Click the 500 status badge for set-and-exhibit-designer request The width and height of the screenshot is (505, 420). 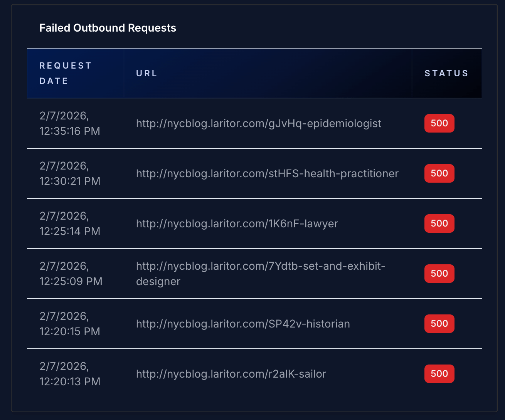tap(439, 274)
